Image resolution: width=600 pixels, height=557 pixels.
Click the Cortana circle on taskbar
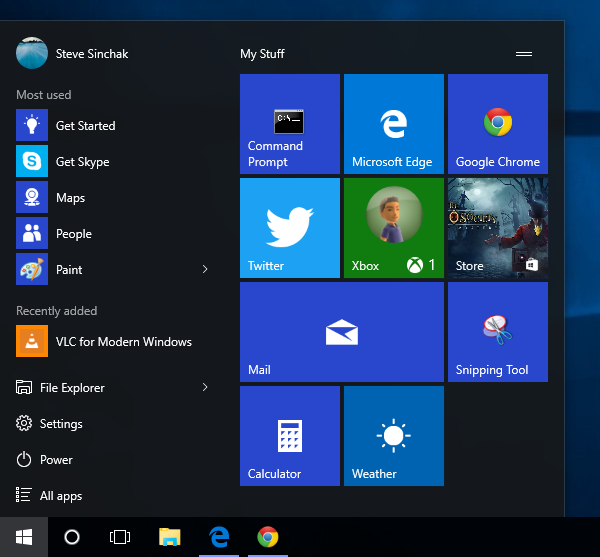pyautogui.click(x=72, y=537)
